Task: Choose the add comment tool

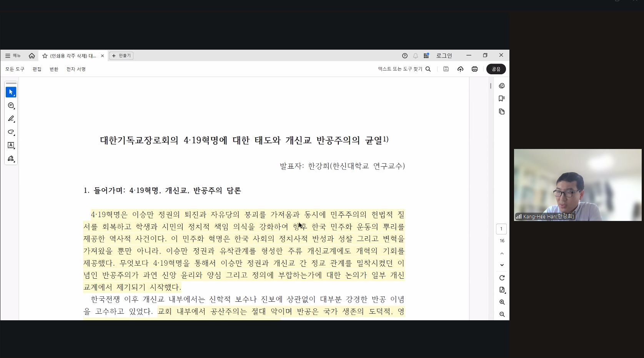Action: 11,105
